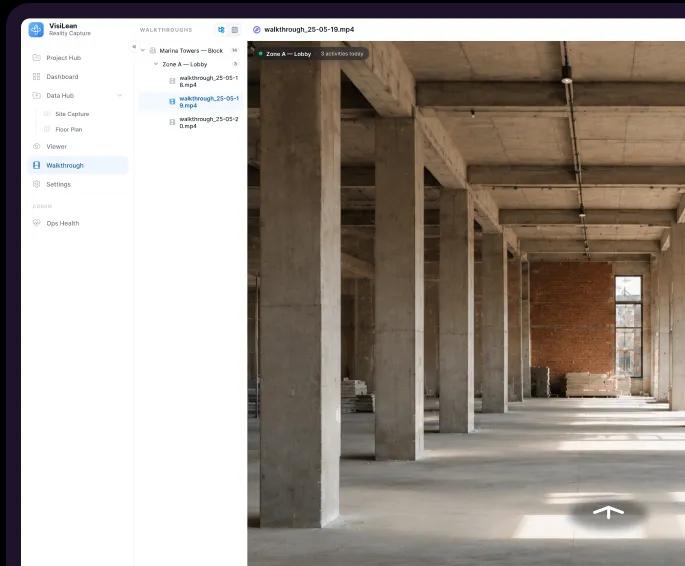Image resolution: width=685 pixels, height=566 pixels.
Task: Click the Site Capture icon
Action: 47,114
